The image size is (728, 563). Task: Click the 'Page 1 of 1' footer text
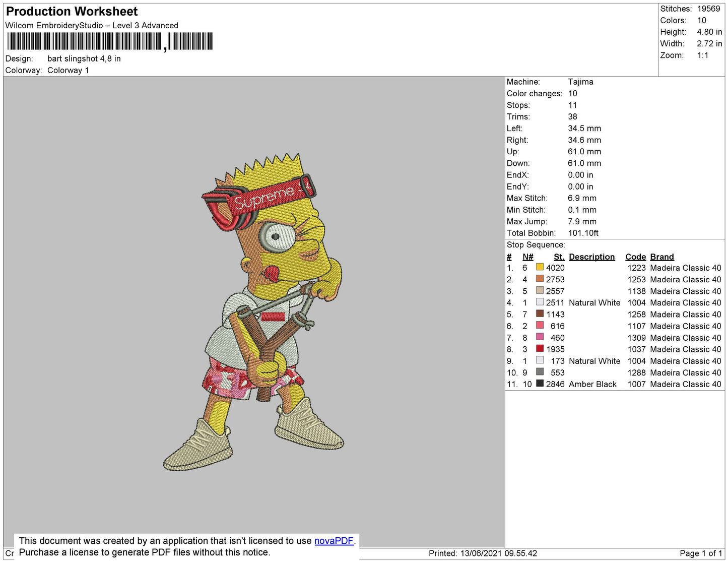coord(701,553)
